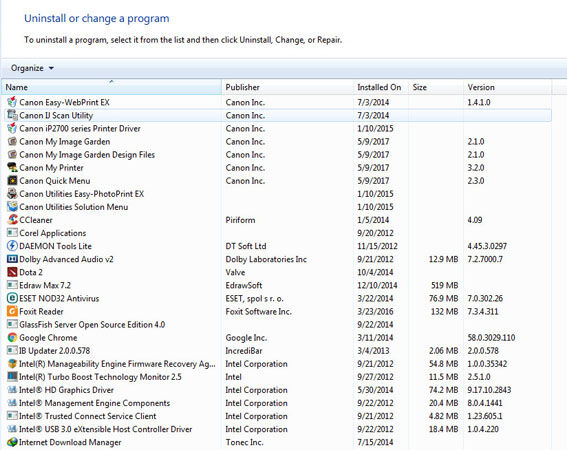Screen dimensions: 567x450
Task: Sort programs by Version column
Action: [x=507, y=87]
